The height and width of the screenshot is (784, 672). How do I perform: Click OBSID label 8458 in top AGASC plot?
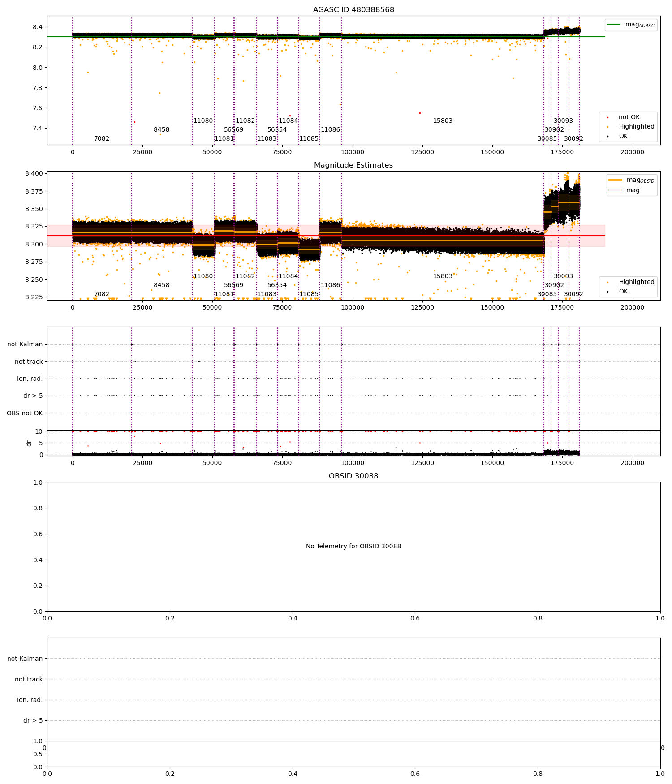(x=162, y=129)
